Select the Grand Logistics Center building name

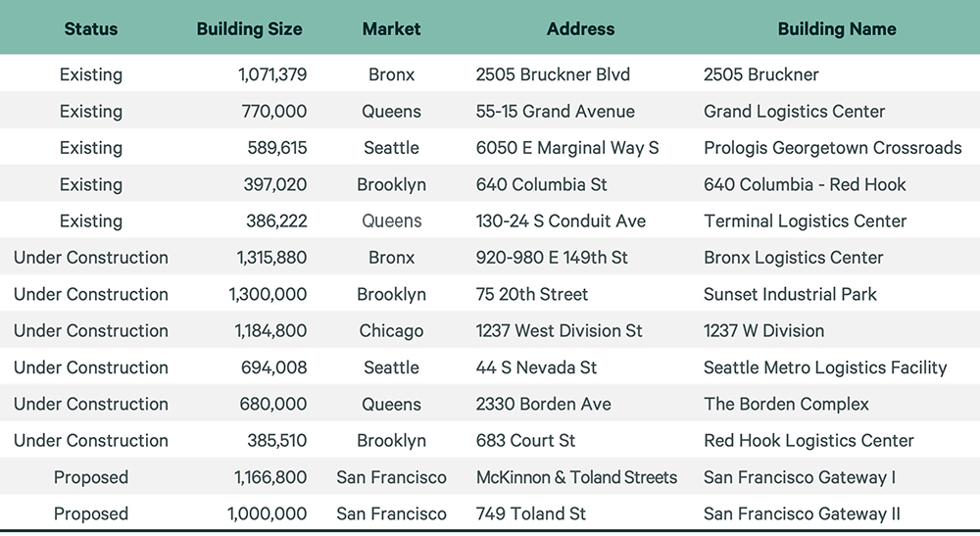pos(794,112)
